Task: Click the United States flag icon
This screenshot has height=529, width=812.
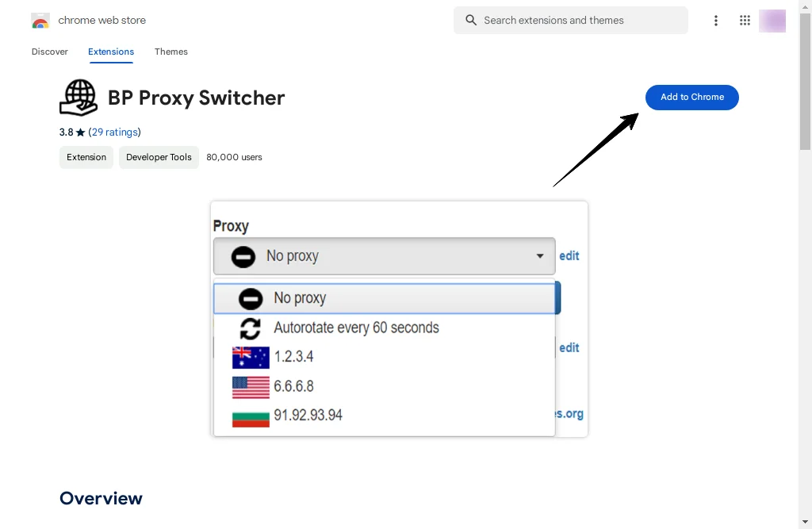Action: coord(251,387)
